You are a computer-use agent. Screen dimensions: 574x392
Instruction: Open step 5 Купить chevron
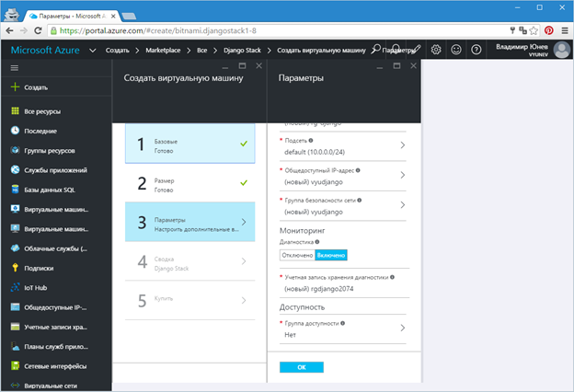pos(244,300)
